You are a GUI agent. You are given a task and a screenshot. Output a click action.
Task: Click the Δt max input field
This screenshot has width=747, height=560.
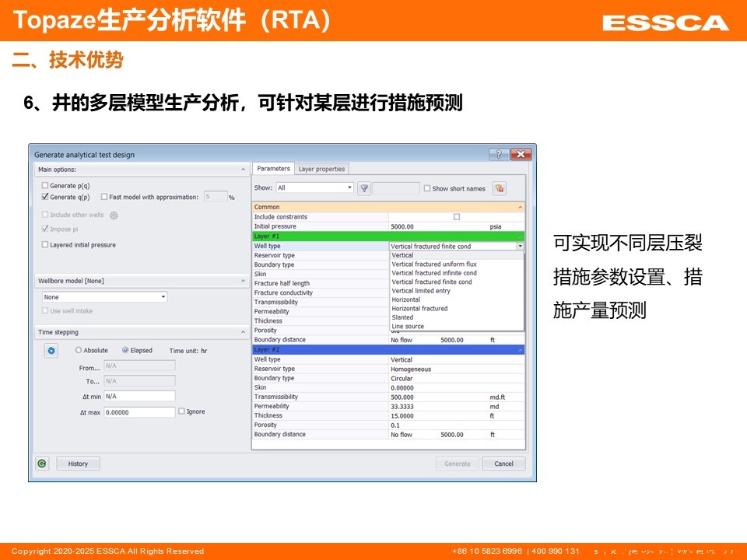(x=139, y=412)
